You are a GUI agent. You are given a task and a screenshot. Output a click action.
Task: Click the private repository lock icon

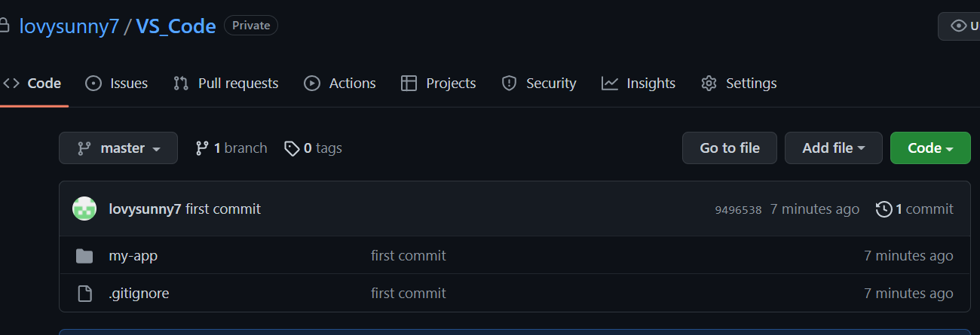coord(5,26)
